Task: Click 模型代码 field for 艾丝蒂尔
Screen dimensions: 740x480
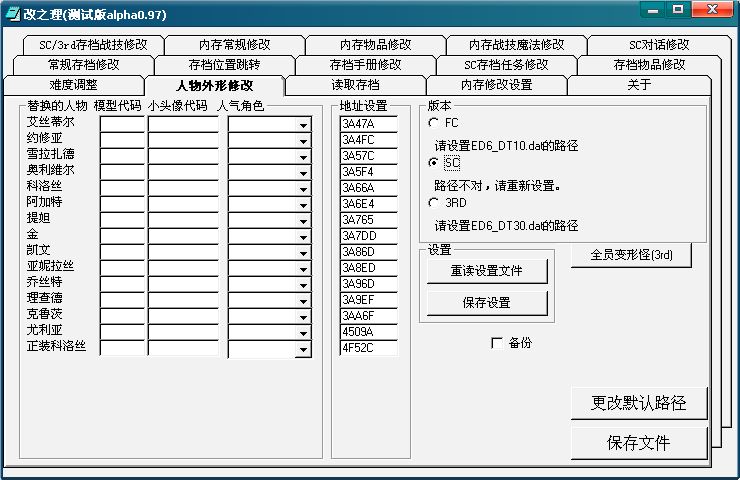Action: (122, 125)
